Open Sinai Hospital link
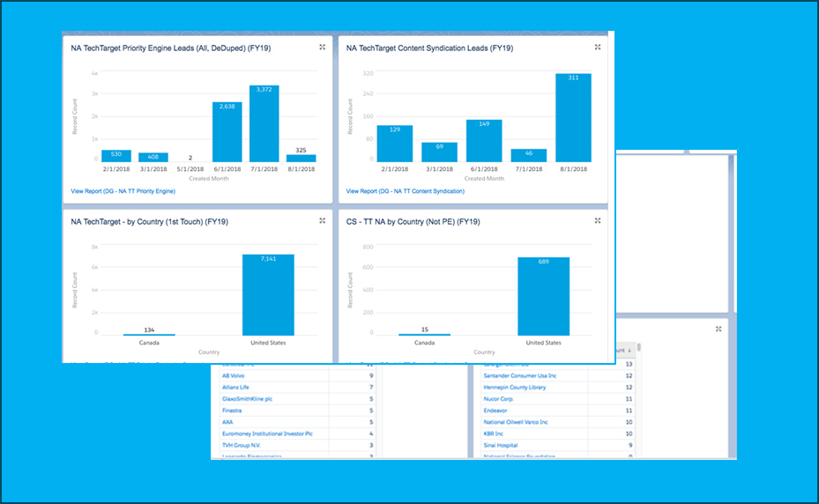 (x=501, y=445)
